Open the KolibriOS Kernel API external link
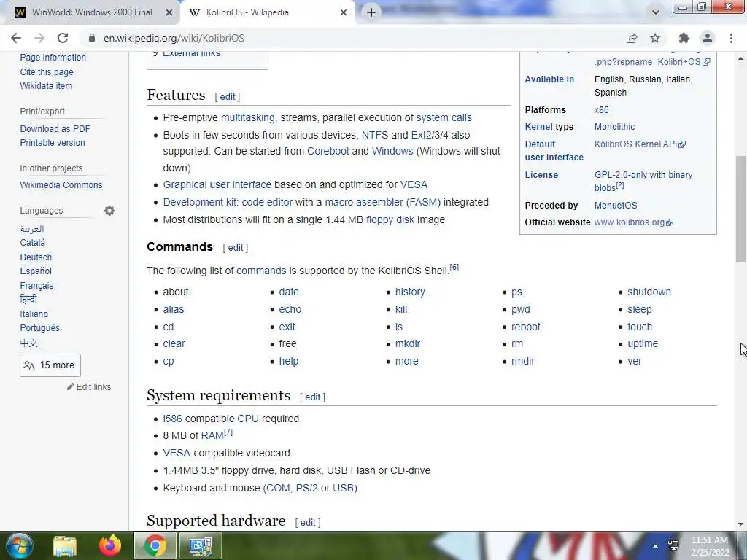 [x=640, y=144]
